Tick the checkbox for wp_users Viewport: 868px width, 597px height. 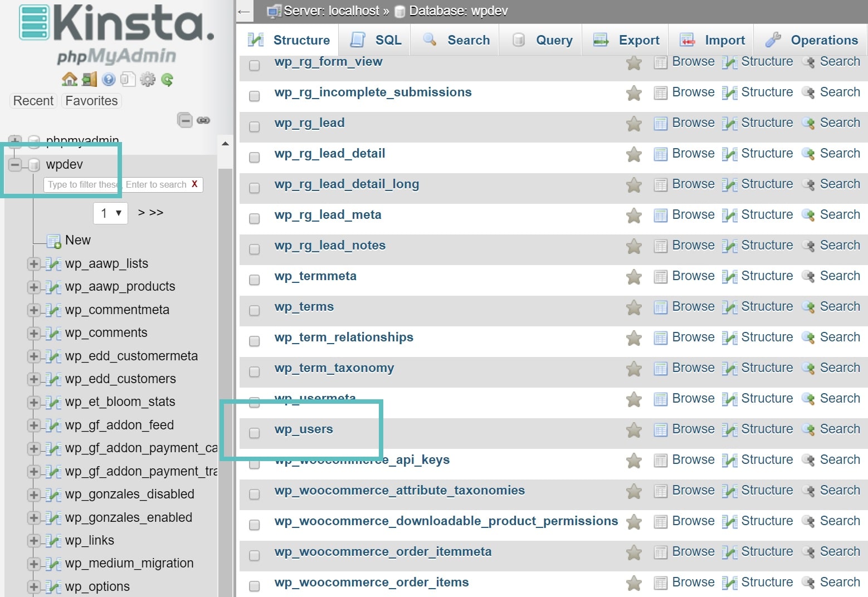(x=254, y=433)
